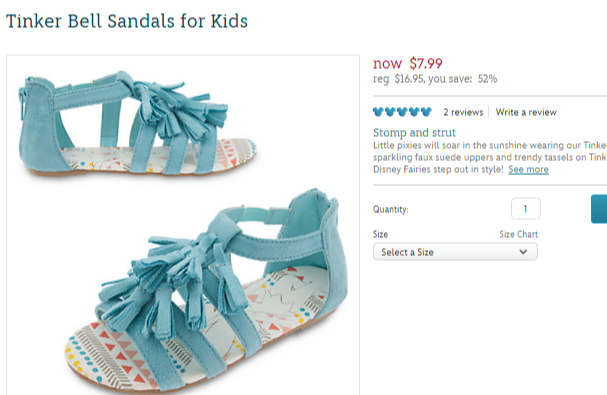Click the bottom sandal product image
This screenshot has height=395, width=607.
coord(207,291)
